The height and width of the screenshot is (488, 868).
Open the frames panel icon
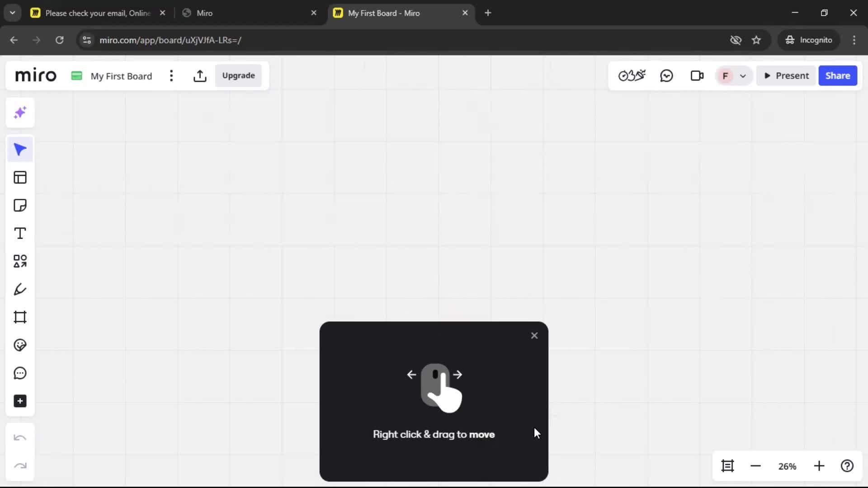coord(727,466)
